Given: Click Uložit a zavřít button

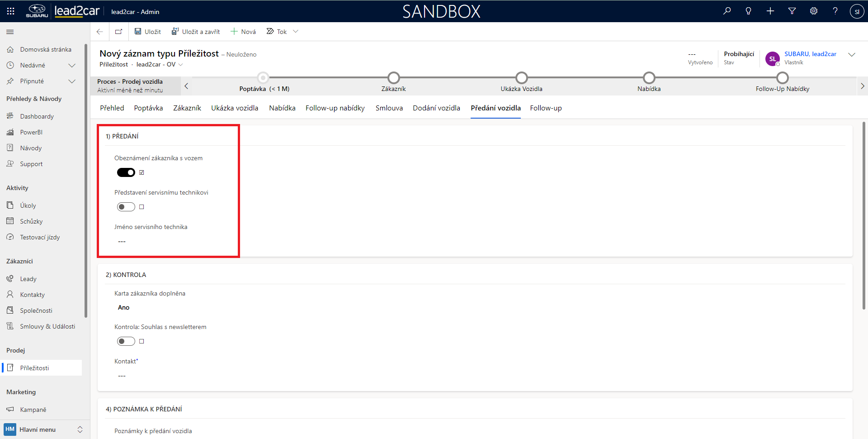Looking at the screenshot, I should (196, 32).
